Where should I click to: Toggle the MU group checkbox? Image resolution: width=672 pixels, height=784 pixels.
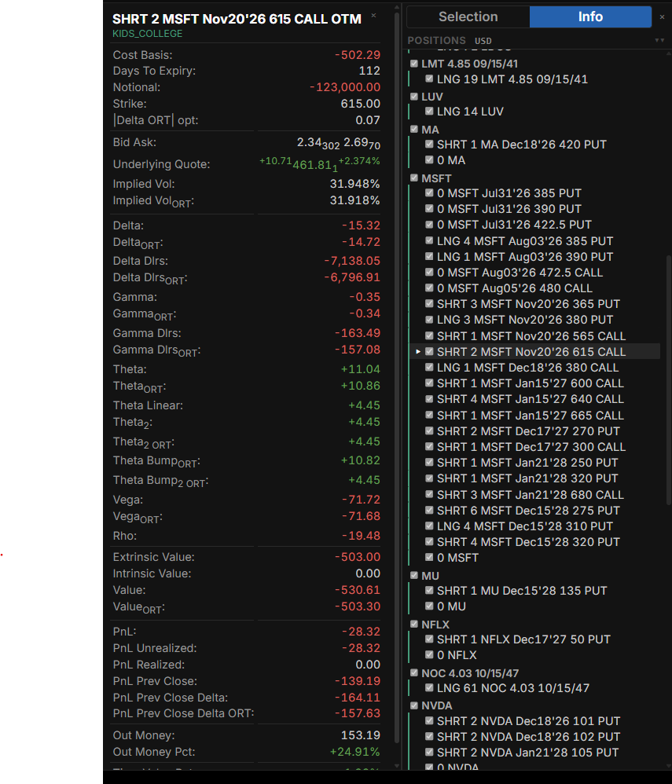click(x=413, y=575)
